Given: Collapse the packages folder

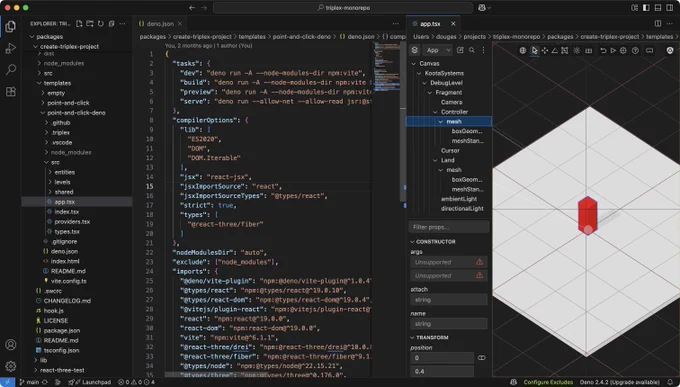Looking at the screenshot, I should coord(32,37).
